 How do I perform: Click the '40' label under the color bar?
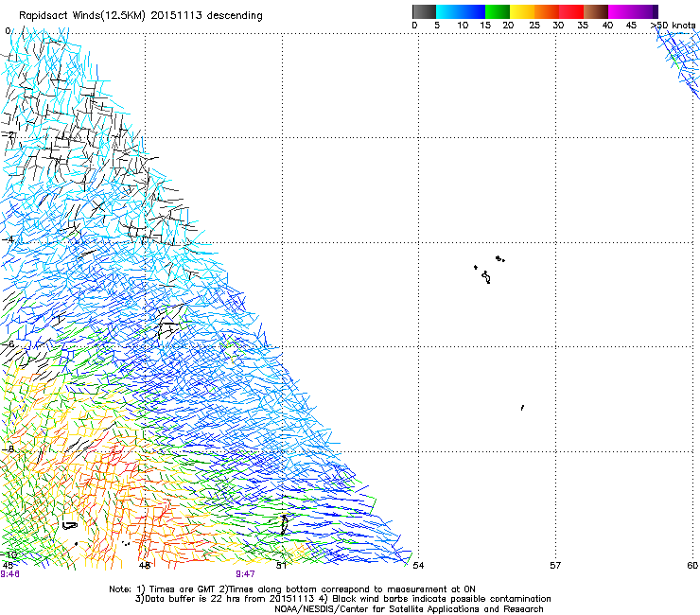pyautogui.click(x=607, y=26)
